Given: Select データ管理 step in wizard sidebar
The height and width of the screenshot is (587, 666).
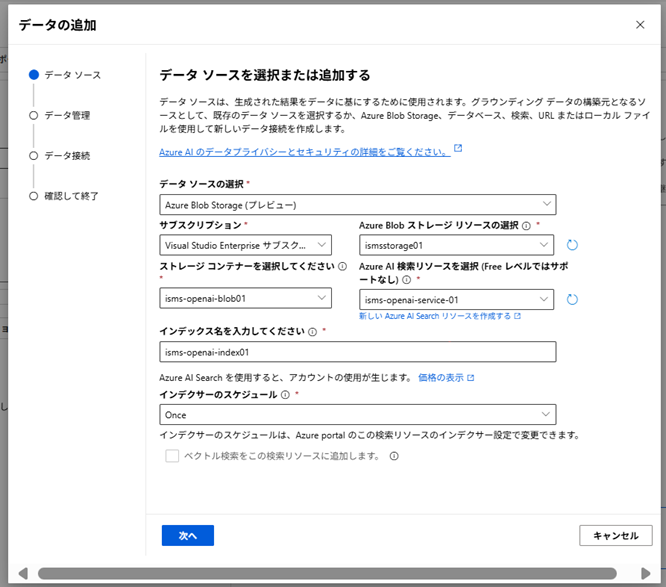Looking at the screenshot, I should (x=67, y=115).
